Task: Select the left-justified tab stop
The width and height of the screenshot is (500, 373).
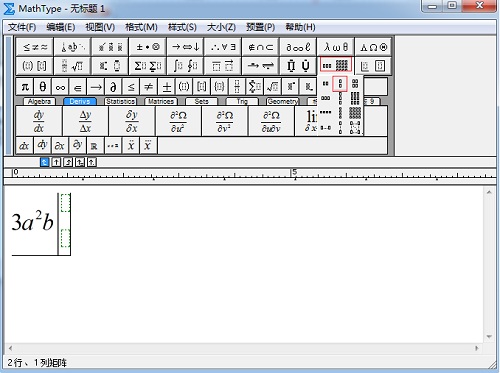Action: [x=44, y=162]
